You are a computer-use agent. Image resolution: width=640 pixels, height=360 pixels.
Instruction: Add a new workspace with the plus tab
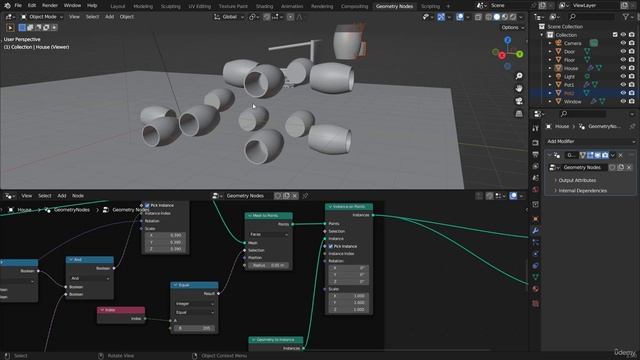tap(448, 6)
